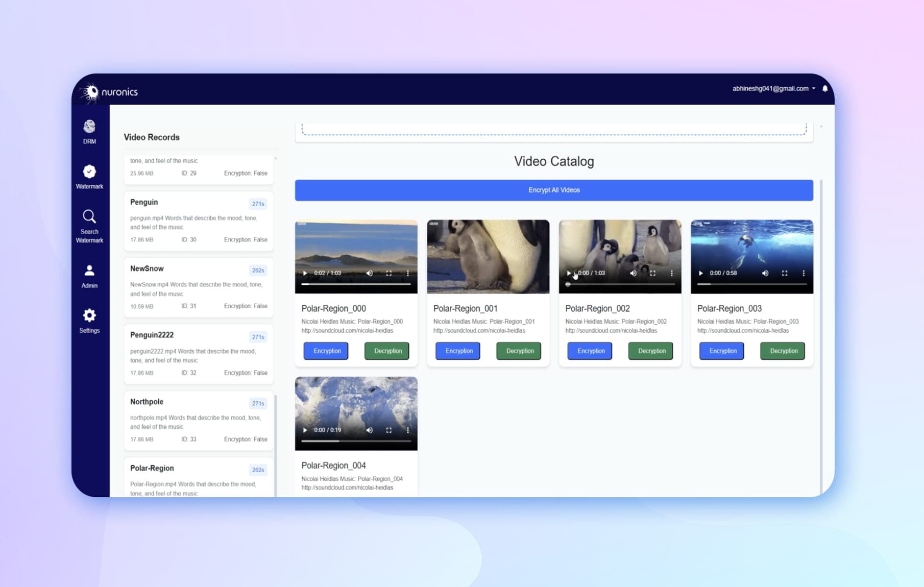This screenshot has width=924, height=587.
Task: Enter fullscreen on Polar-Region_002 video
Action: (x=653, y=273)
